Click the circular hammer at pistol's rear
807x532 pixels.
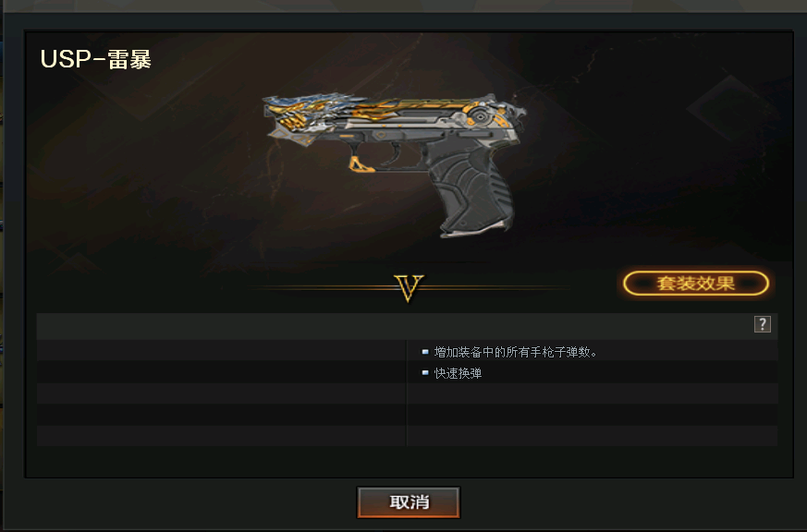480,116
